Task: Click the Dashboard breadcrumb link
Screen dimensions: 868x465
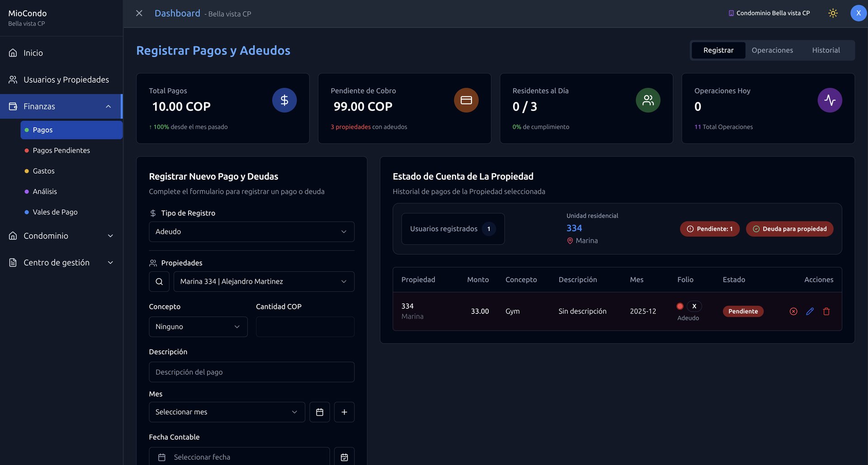Action: click(177, 13)
